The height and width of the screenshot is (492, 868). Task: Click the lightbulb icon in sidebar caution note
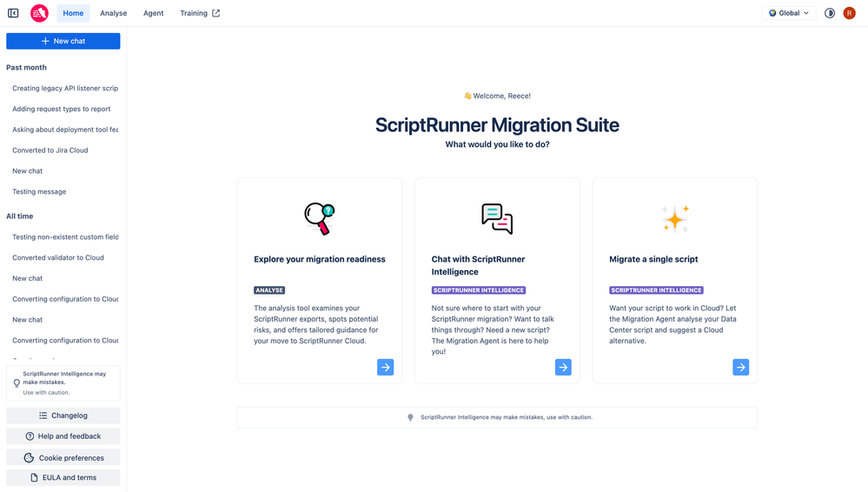point(17,382)
